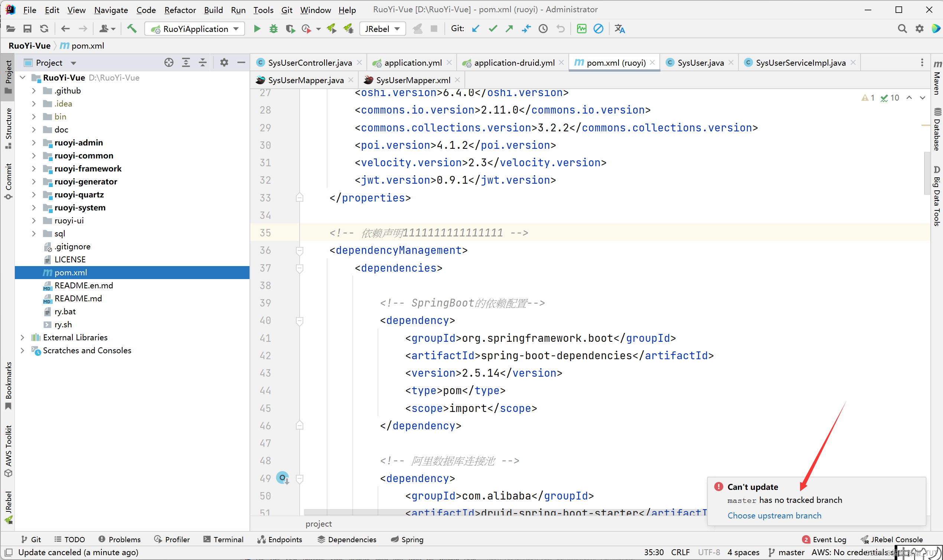
Task: Click the Git commit checkmark icon
Action: pyautogui.click(x=493, y=29)
